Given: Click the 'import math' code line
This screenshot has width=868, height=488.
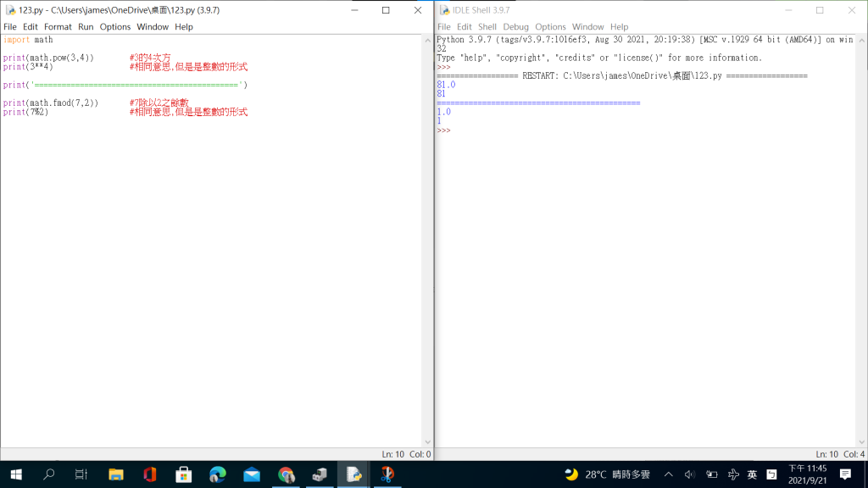Looking at the screenshot, I should 28,40.
